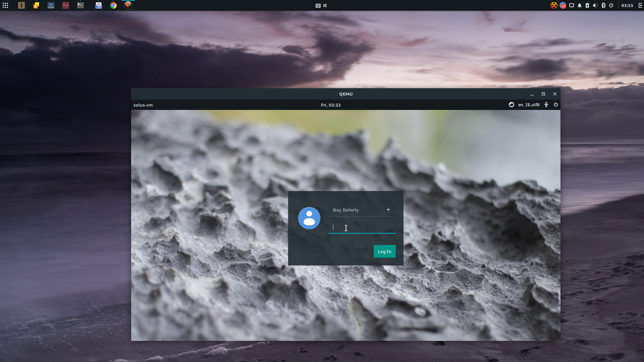Click the orange hexagon tray icon
The width and height of the screenshot is (644, 362).
(554, 5)
